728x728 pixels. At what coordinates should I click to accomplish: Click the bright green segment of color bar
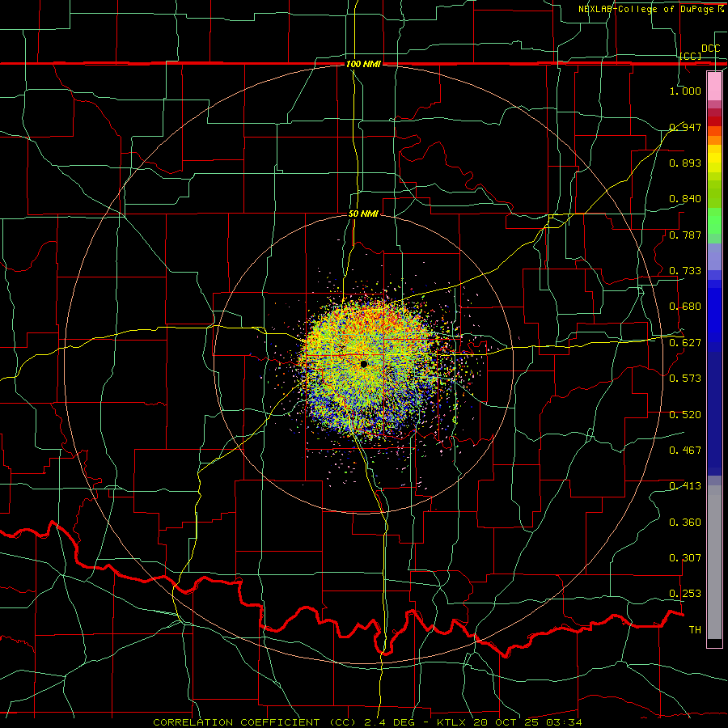tap(714, 221)
